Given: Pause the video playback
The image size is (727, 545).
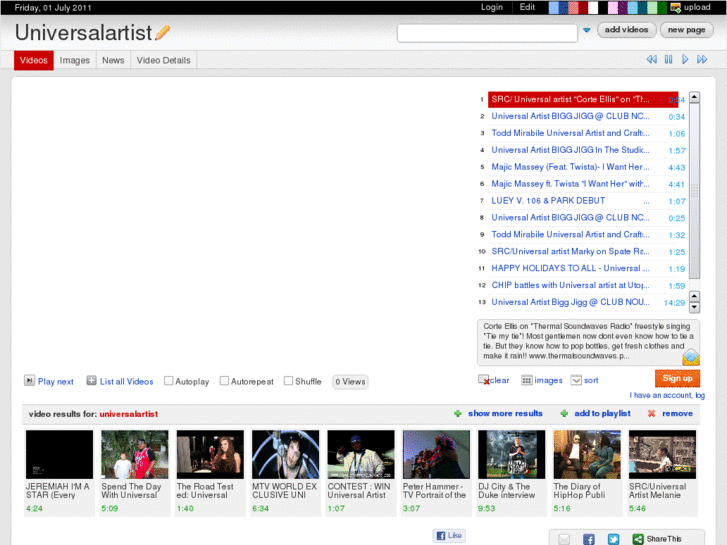Looking at the screenshot, I should pyautogui.click(x=668, y=59).
